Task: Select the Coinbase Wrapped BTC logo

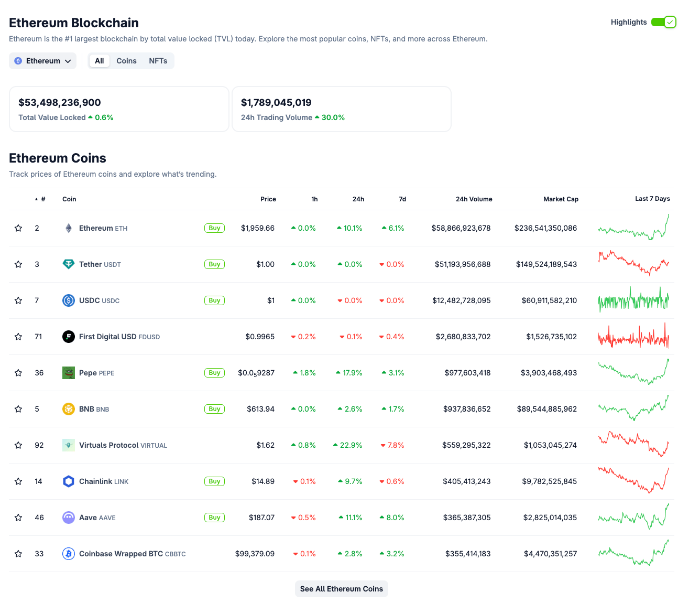Action: [69, 554]
